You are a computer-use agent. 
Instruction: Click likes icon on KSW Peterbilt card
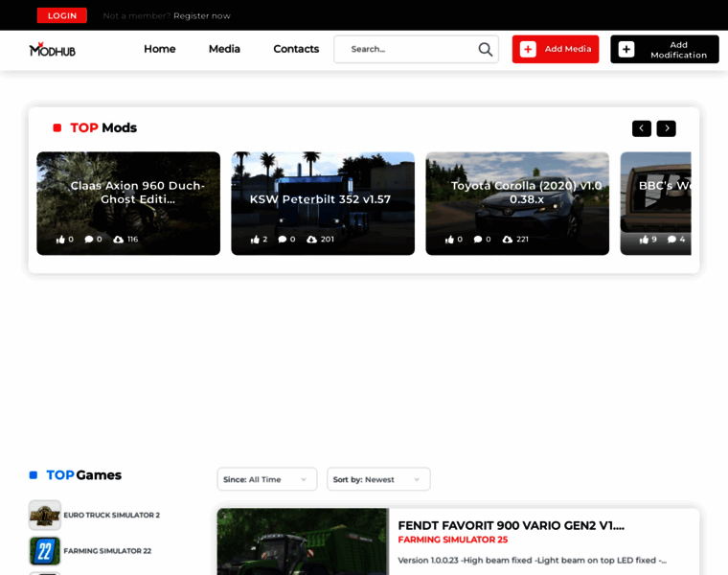tap(255, 240)
